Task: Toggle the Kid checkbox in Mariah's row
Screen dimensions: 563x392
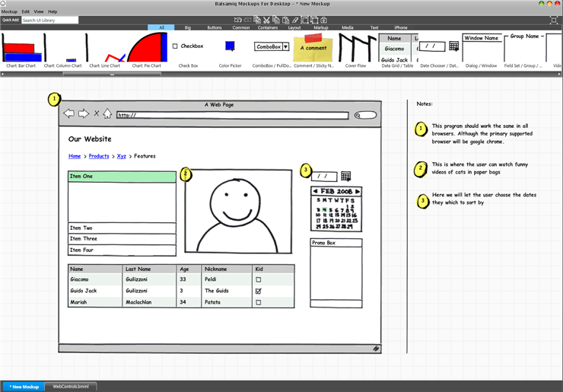Action: (x=258, y=302)
